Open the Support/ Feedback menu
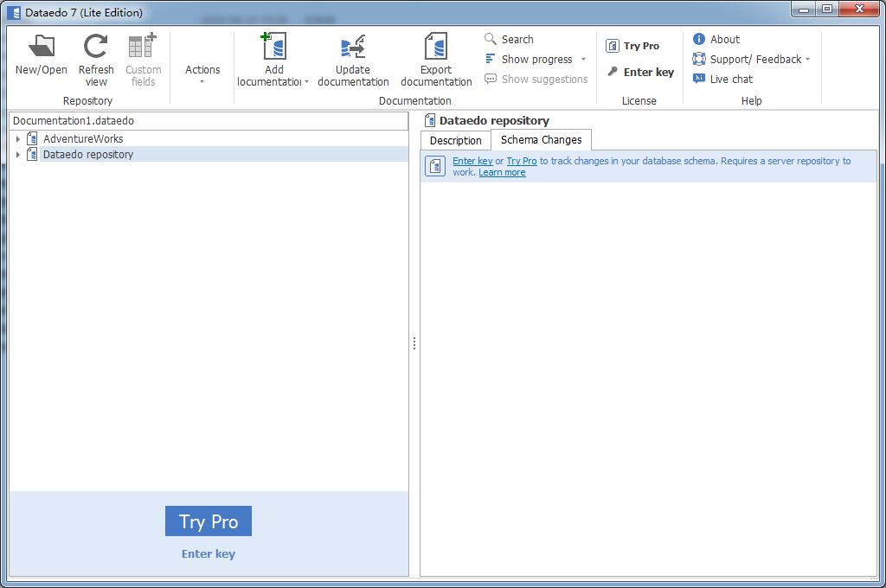 751,60
